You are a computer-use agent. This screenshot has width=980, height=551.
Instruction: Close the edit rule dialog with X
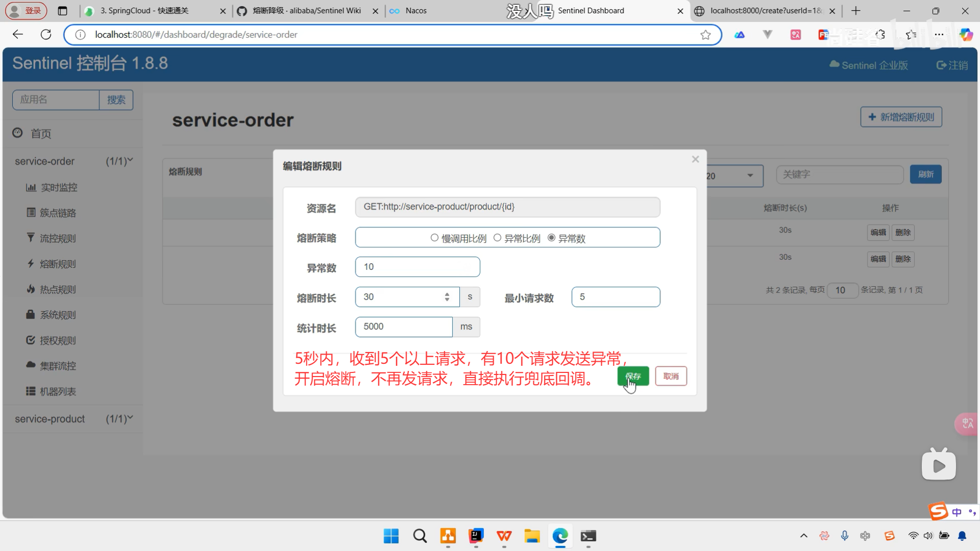[x=695, y=160]
